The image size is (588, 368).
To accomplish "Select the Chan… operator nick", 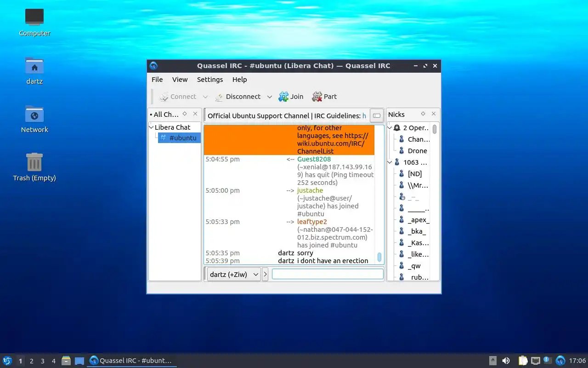I will (413, 139).
